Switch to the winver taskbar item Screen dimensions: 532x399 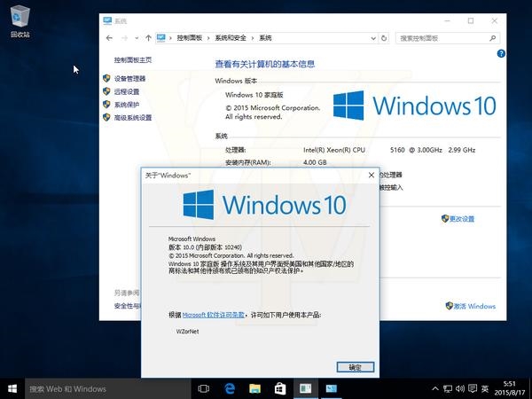click(305, 389)
